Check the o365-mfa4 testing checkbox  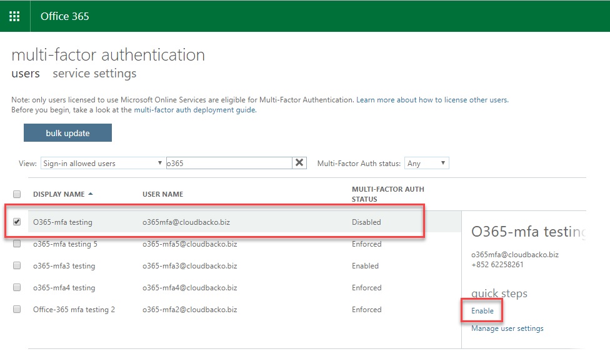click(17, 287)
